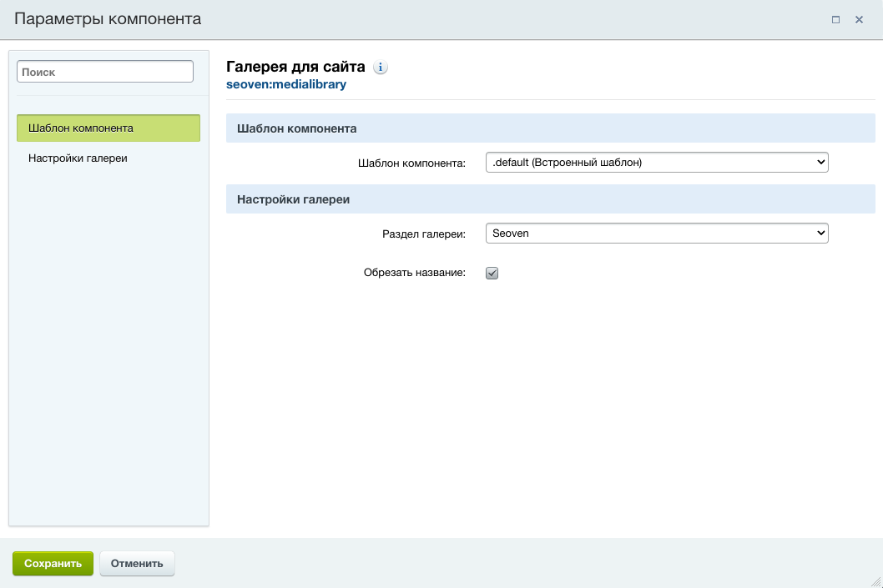883x588 pixels.
Task: Focus the Поиск search field
Action: (105, 73)
